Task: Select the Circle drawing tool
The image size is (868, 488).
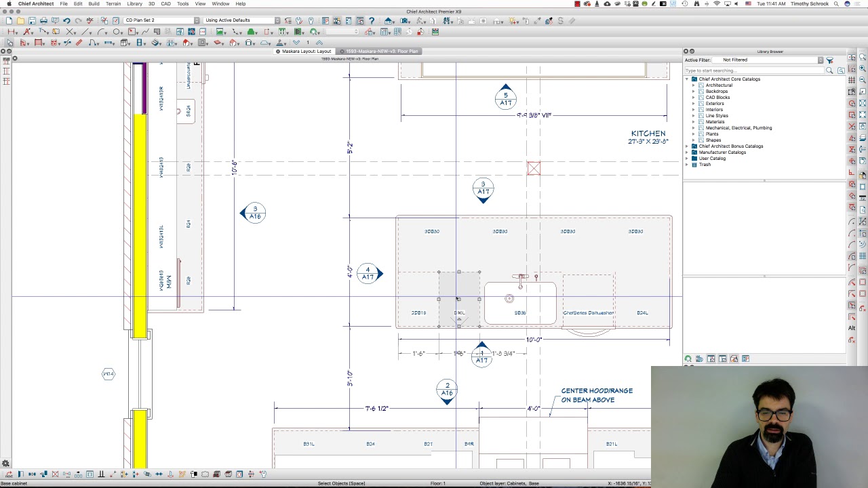Action: (117, 32)
